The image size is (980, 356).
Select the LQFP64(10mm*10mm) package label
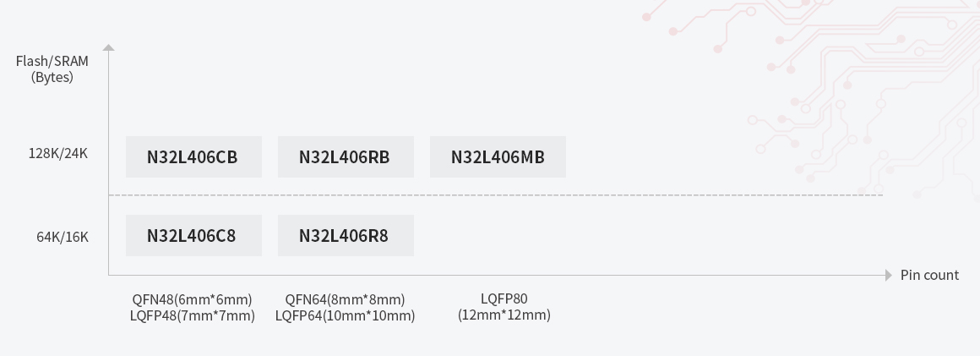pos(345,315)
